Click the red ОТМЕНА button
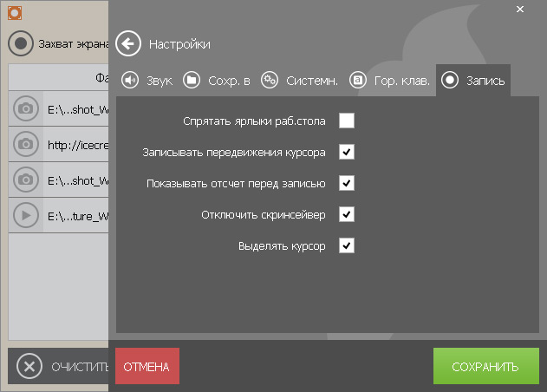The image size is (547, 392). coord(147,366)
